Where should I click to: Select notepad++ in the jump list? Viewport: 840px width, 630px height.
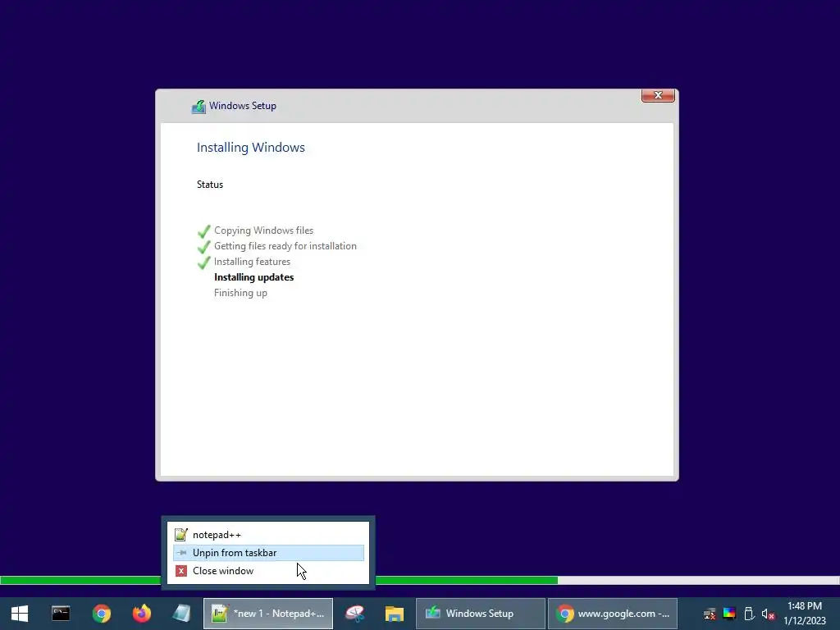(268, 535)
